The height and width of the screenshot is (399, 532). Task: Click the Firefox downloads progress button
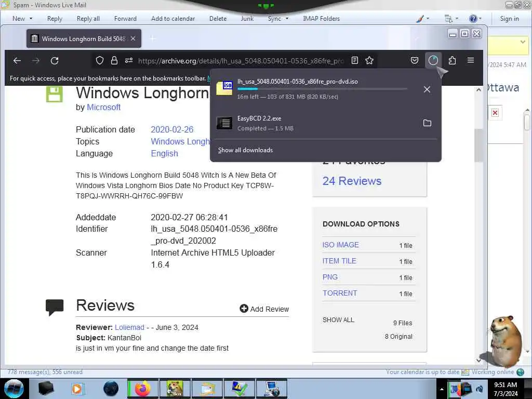[433, 60]
